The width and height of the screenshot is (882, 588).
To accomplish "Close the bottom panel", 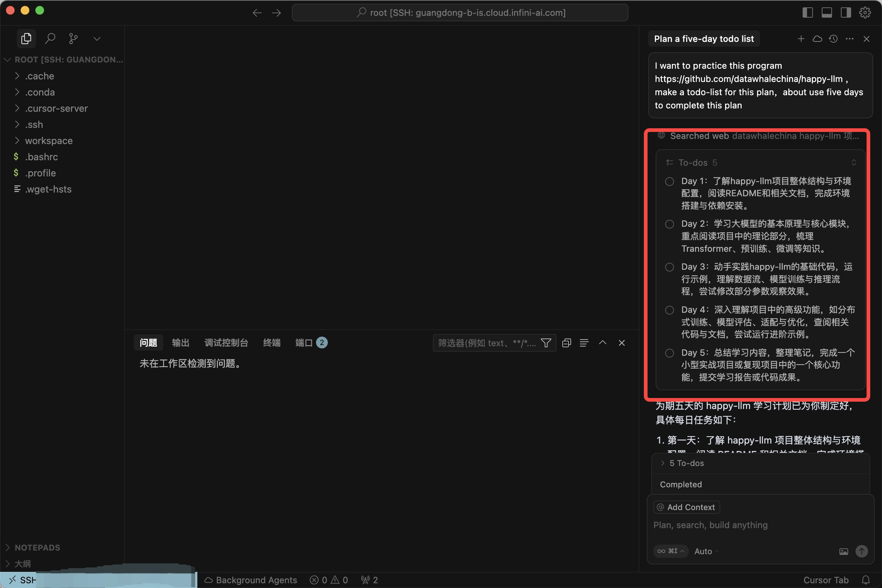I will (x=622, y=343).
